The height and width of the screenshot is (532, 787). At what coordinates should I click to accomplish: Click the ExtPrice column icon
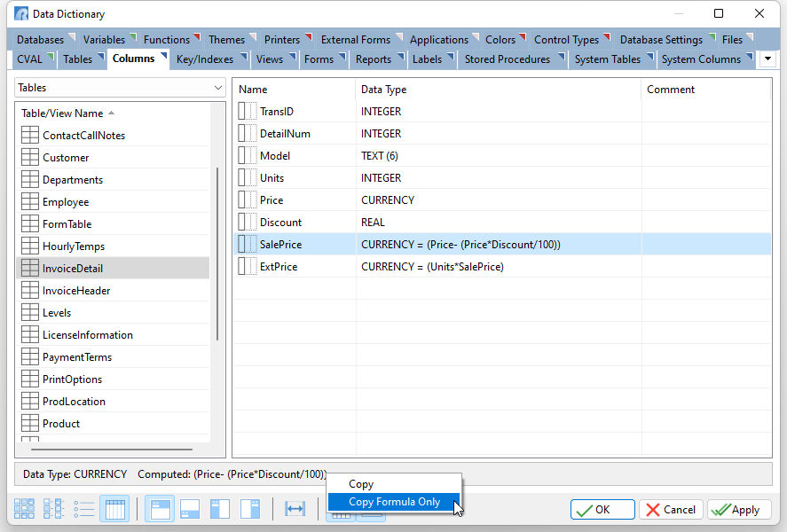point(247,266)
